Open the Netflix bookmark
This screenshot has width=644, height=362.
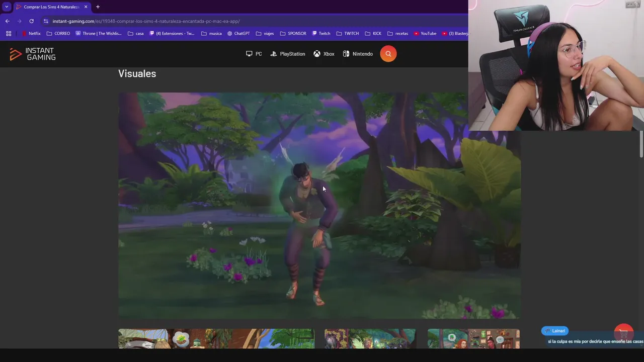[x=31, y=34]
